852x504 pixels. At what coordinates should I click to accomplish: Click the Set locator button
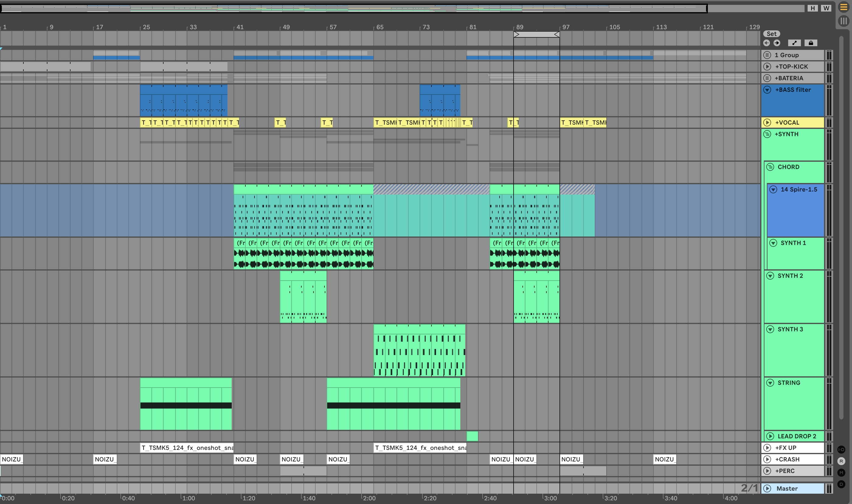pyautogui.click(x=771, y=34)
